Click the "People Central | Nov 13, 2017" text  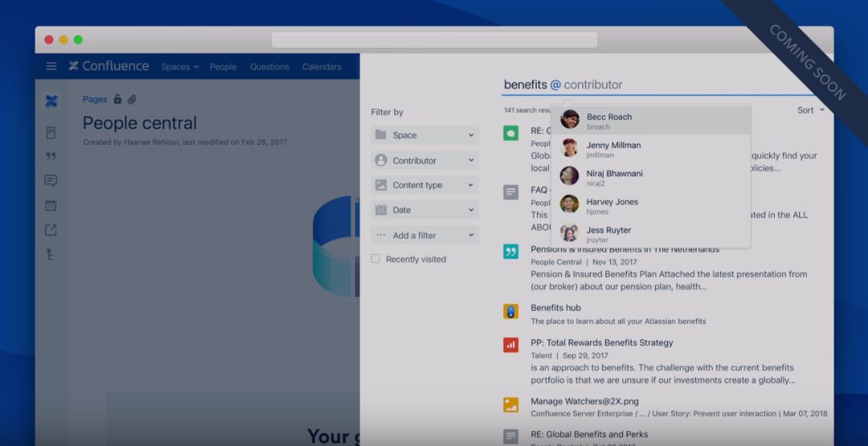click(583, 262)
